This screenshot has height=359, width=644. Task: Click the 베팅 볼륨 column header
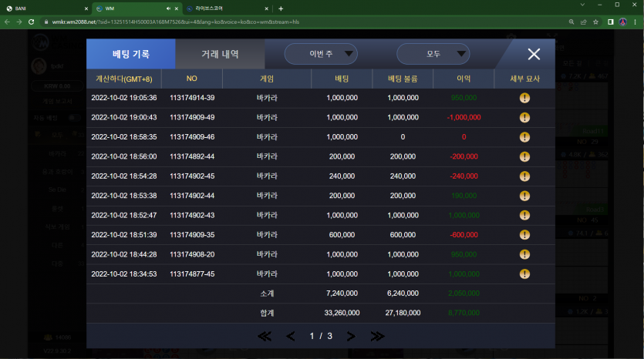tap(403, 79)
